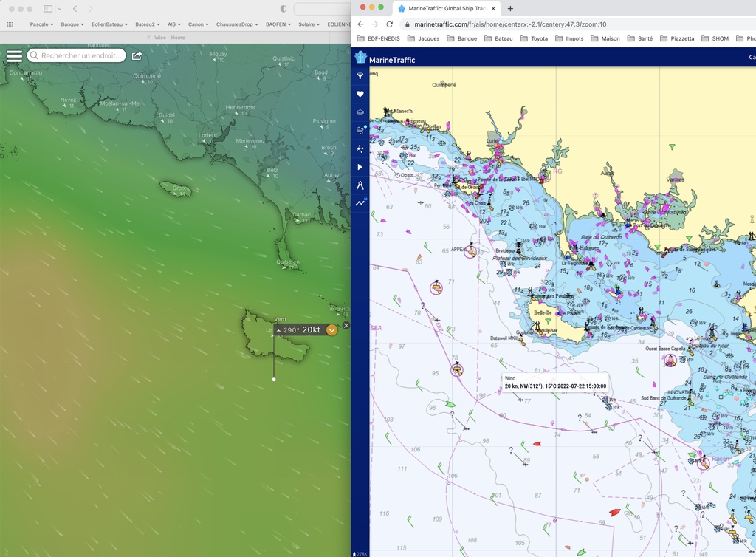This screenshot has width=756, height=557.
Task: Open the Santé bookmark folder
Action: click(640, 38)
